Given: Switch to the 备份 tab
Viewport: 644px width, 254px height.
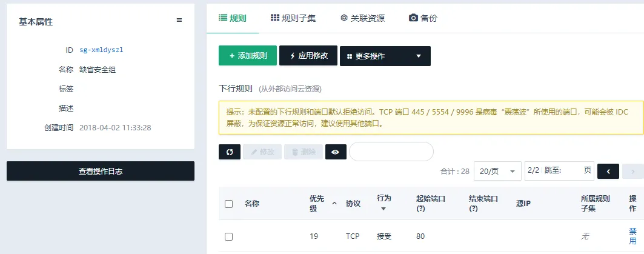Looking at the screenshot, I should 423,18.
